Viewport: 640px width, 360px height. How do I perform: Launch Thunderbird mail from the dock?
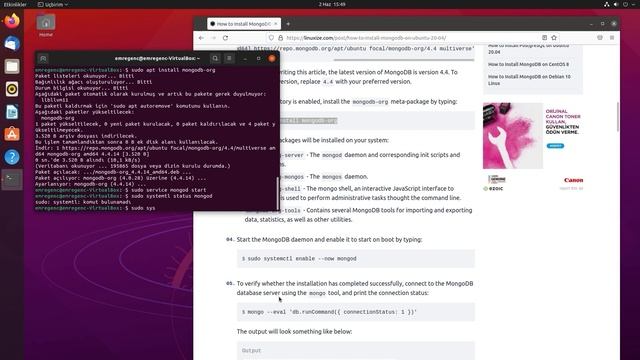click(12, 43)
